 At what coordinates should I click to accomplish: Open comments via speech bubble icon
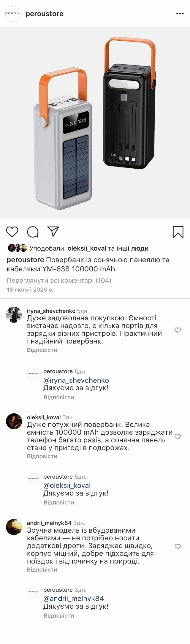pos(33,232)
